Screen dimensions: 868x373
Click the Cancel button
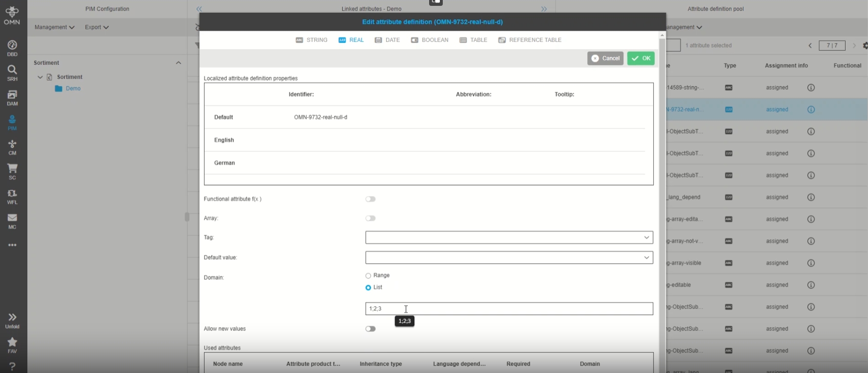pos(605,59)
